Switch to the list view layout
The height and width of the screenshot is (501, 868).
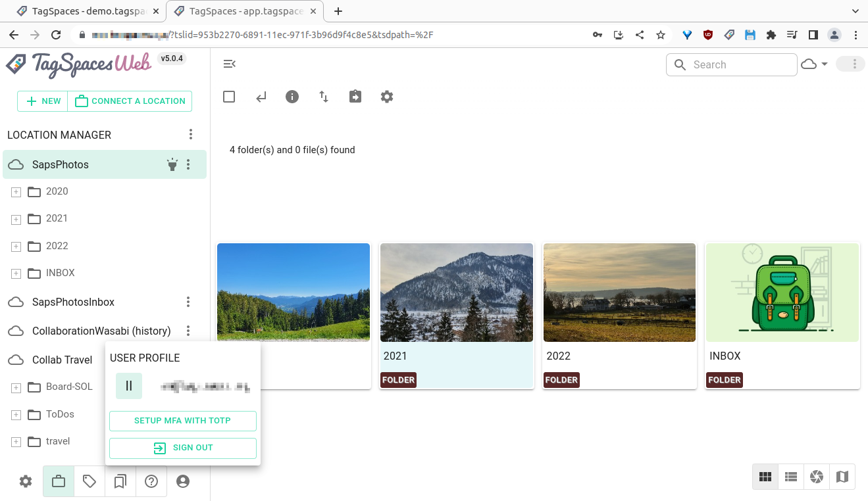tap(790, 477)
